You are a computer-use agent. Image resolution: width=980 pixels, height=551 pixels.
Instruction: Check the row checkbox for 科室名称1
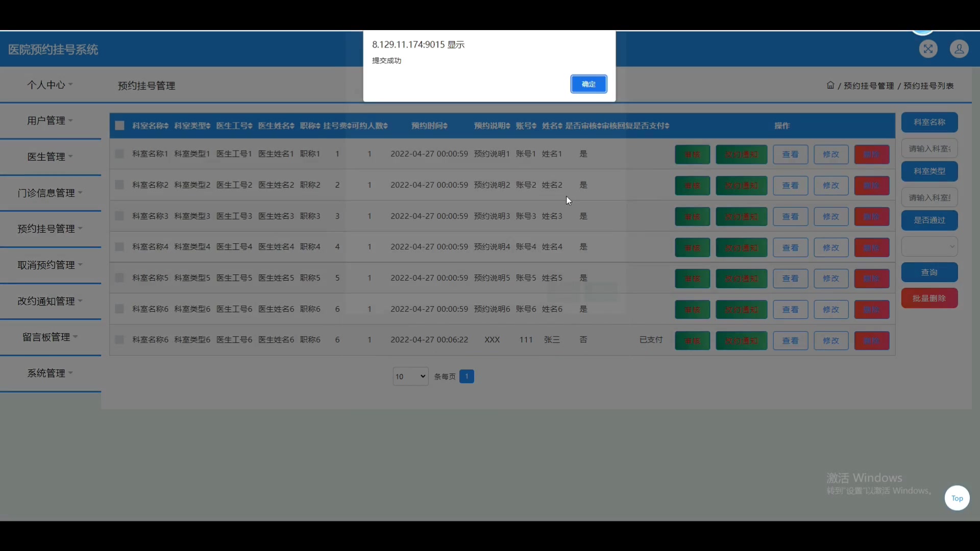point(119,154)
